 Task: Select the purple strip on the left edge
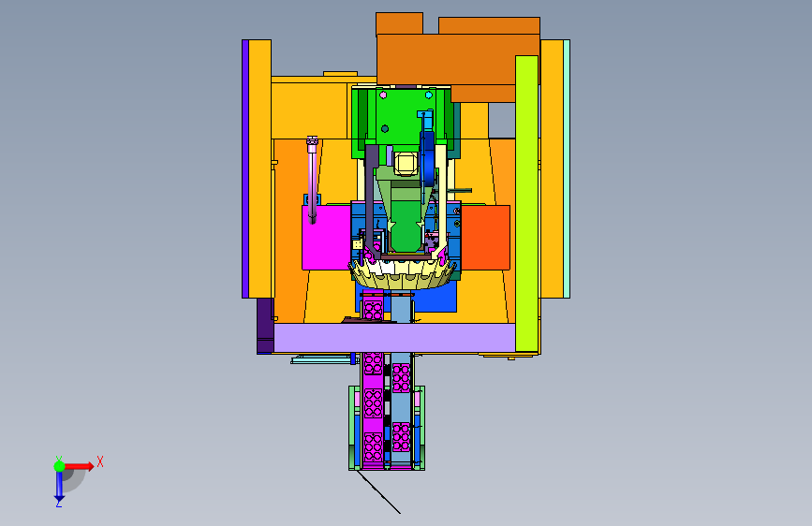[x=245, y=168]
